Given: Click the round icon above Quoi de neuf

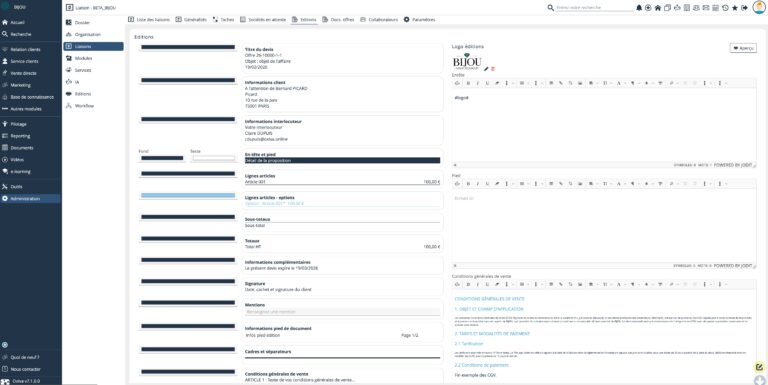Looking at the screenshot, I should pos(5,345).
